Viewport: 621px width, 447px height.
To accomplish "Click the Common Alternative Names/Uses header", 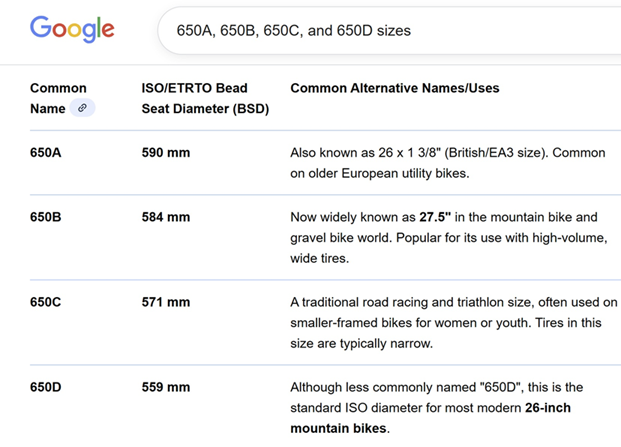I will 394,88.
